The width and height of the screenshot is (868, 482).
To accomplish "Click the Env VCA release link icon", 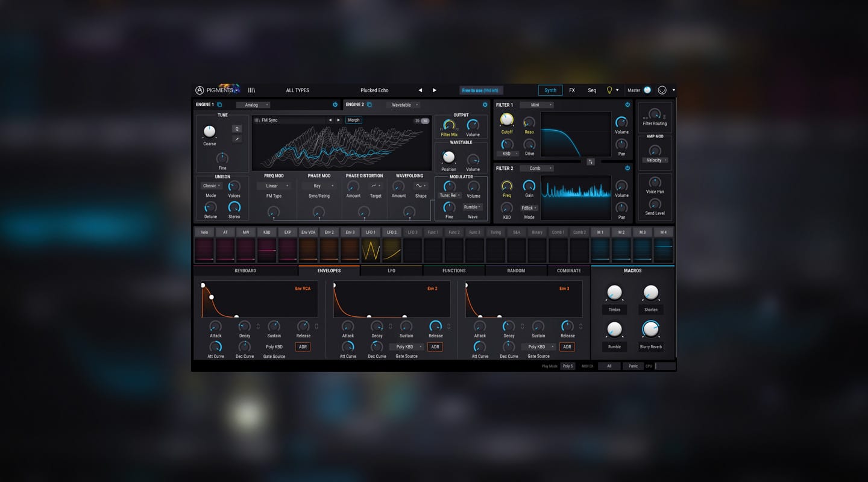I will [316, 327].
